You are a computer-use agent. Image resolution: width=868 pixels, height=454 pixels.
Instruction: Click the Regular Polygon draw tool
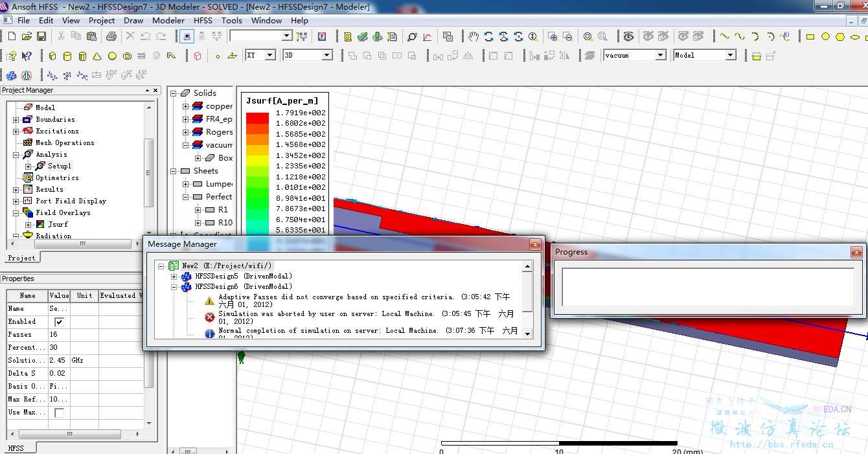[x=840, y=36]
